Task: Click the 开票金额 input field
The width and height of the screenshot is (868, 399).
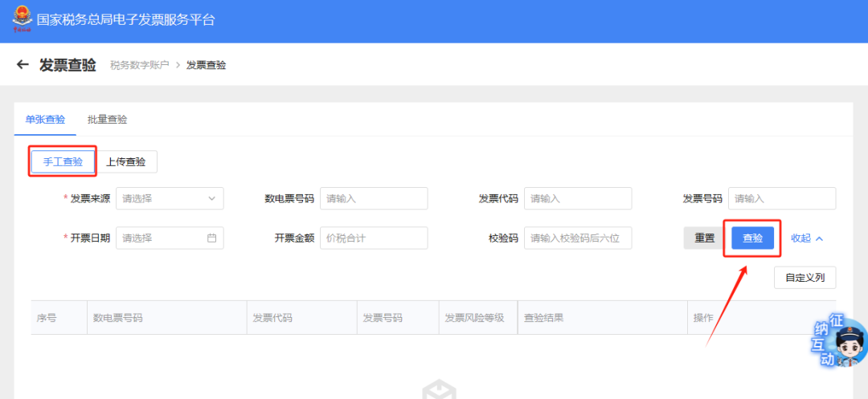Action: coord(374,238)
